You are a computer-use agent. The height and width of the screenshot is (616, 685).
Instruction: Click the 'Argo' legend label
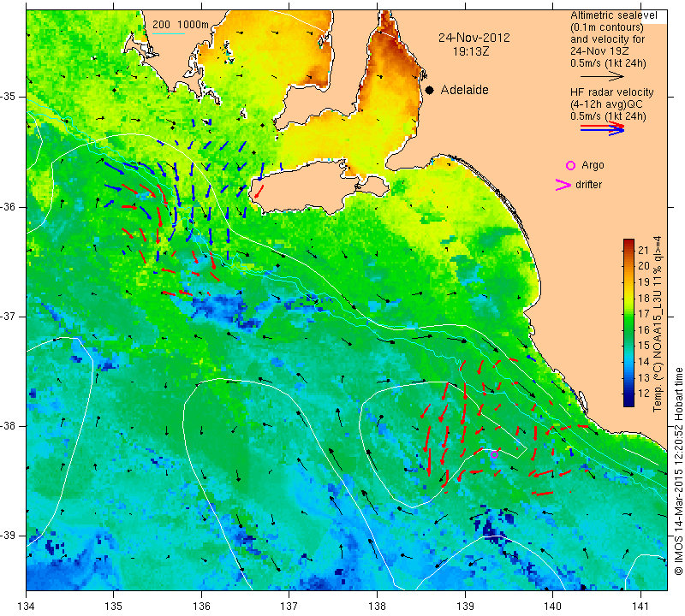[x=593, y=165]
